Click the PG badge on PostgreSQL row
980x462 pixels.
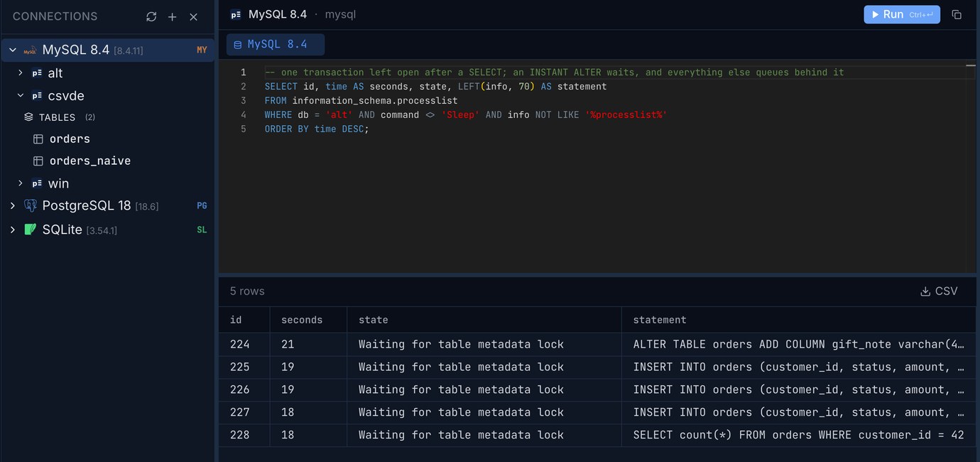tap(202, 205)
